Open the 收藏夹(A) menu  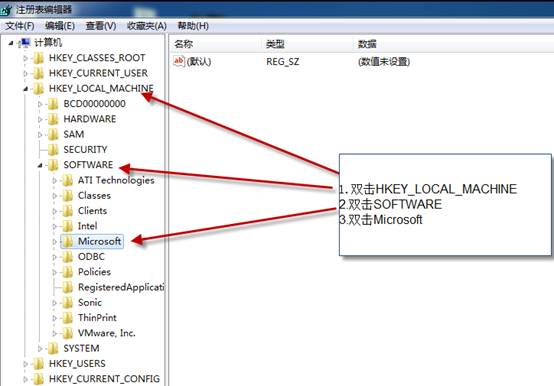(x=147, y=26)
